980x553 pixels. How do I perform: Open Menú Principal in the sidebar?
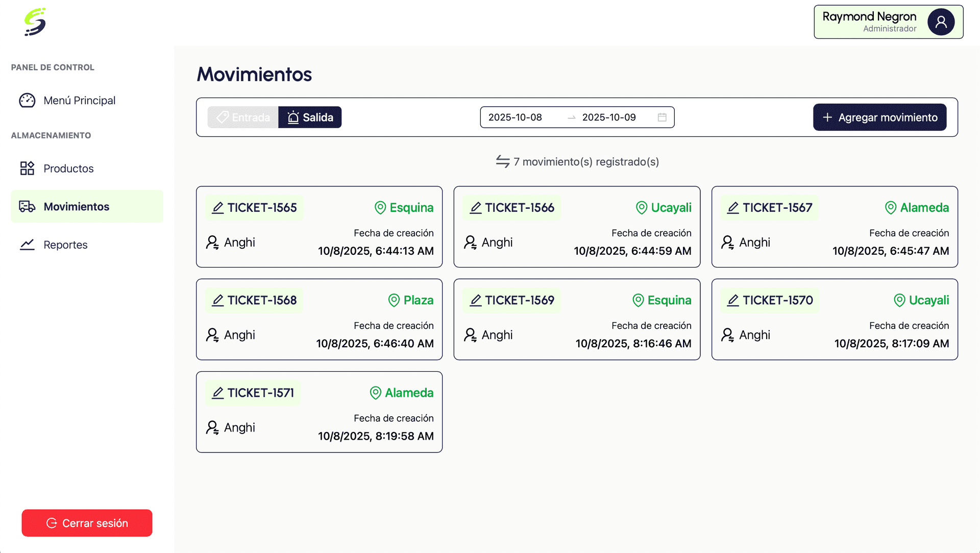click(79, 101)
